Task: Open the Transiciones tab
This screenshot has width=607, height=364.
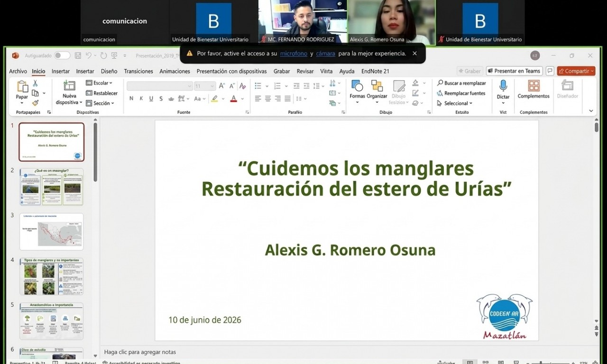Action: [138, 71]
